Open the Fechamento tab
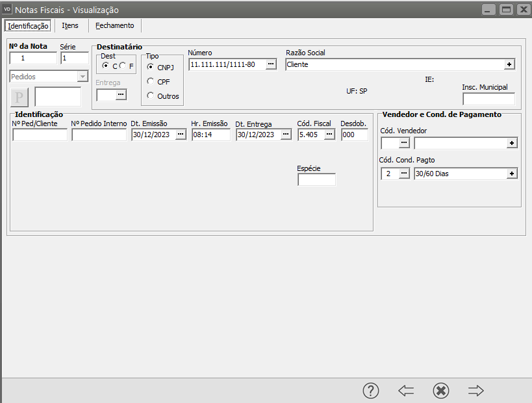Image resolution: width=532 pixels, height=403 pixels. [115, 26]
